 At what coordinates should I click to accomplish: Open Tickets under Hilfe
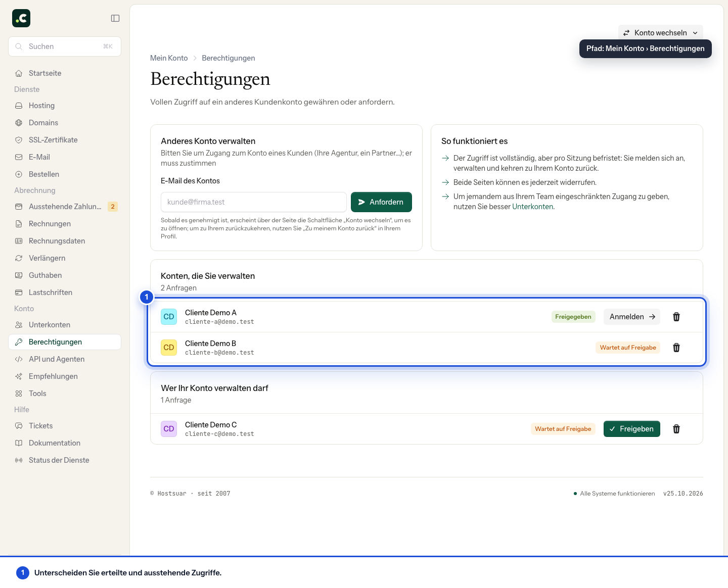tap(65, 426)
